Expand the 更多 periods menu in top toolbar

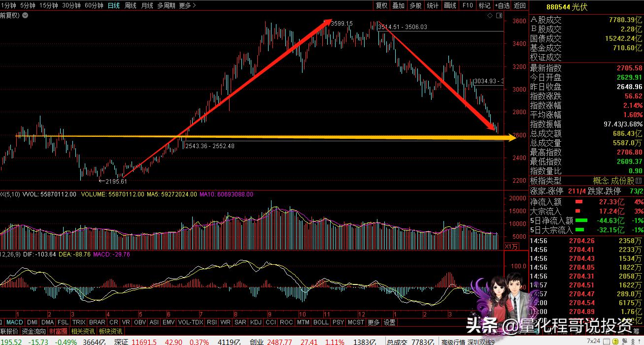click(184, 6)
